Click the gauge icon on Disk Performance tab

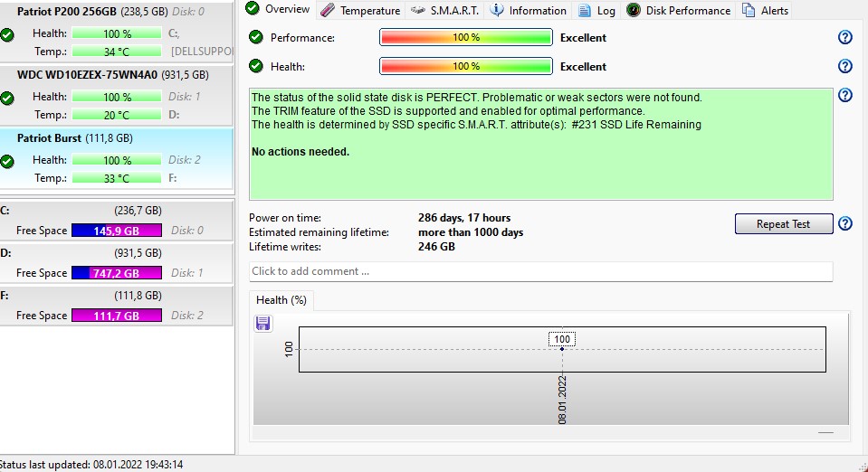tap(634, 10)
